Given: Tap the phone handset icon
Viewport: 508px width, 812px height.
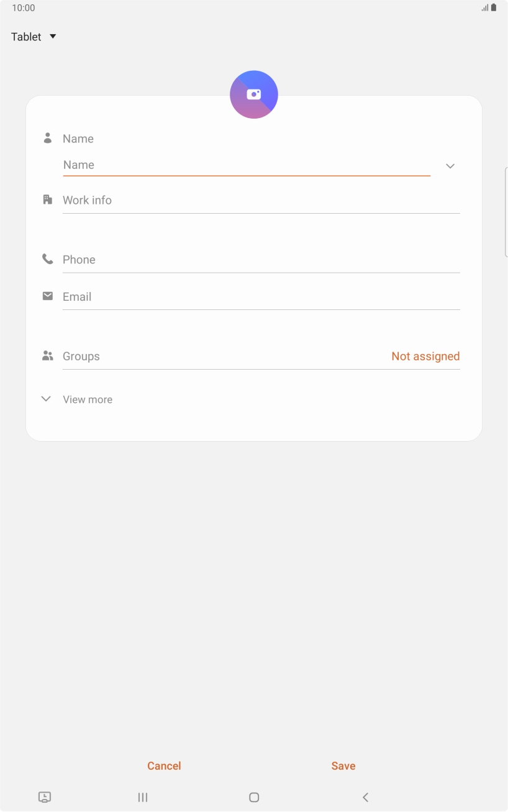Looking at the screenshot, I should click(x=47, y=259).
